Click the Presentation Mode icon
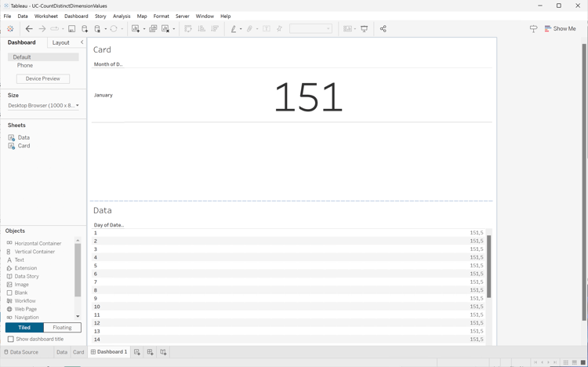 point(364,29)
